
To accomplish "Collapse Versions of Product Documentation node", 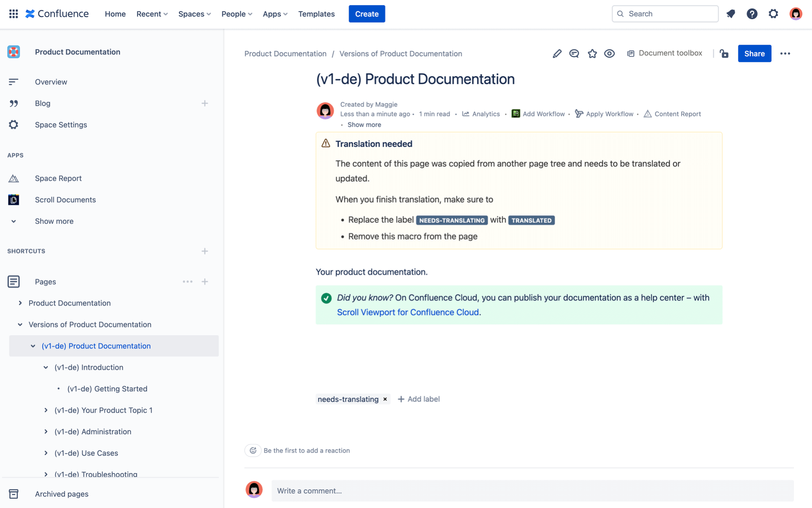I will pos(20,325).
